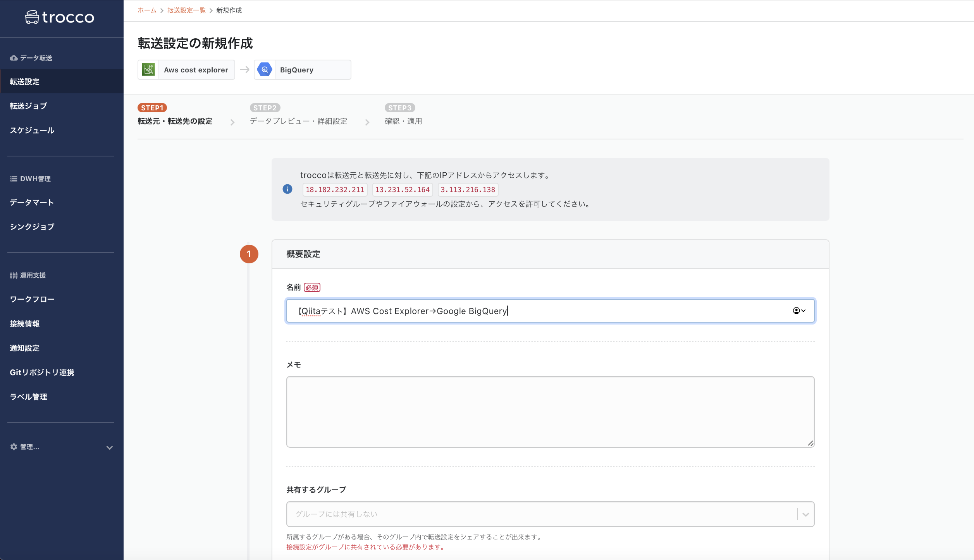Click into the 名前 input field

coord(550,311)
